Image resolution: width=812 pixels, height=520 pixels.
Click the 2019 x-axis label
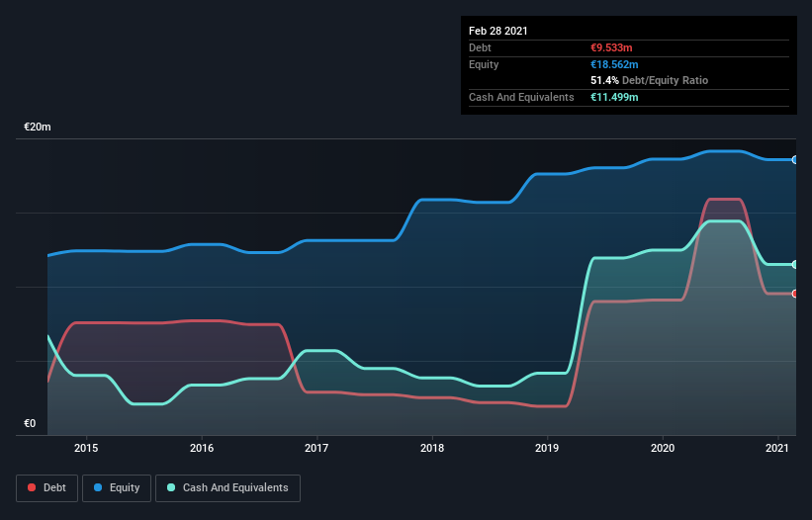click(x=547, y=448)
